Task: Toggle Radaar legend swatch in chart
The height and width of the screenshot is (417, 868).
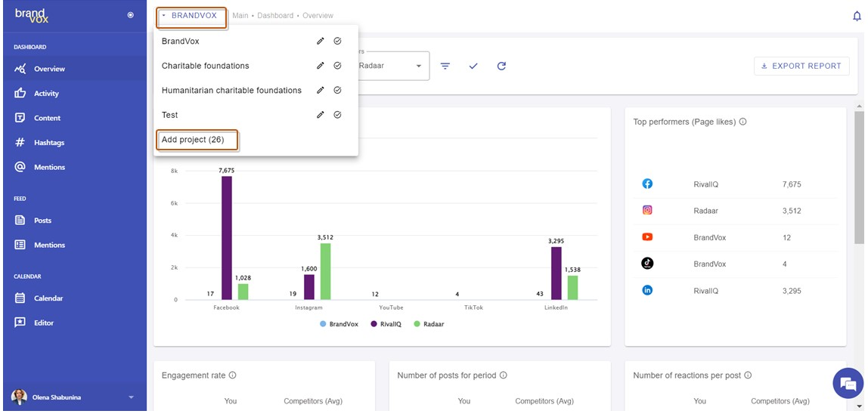Action: (417, 324)
